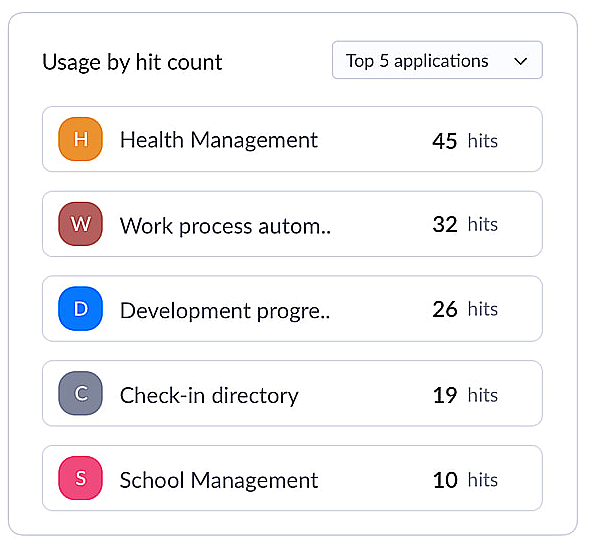This screenshot has height=549, width=590.
Task: Select the Check-in directory label
Action: (209, 395)
